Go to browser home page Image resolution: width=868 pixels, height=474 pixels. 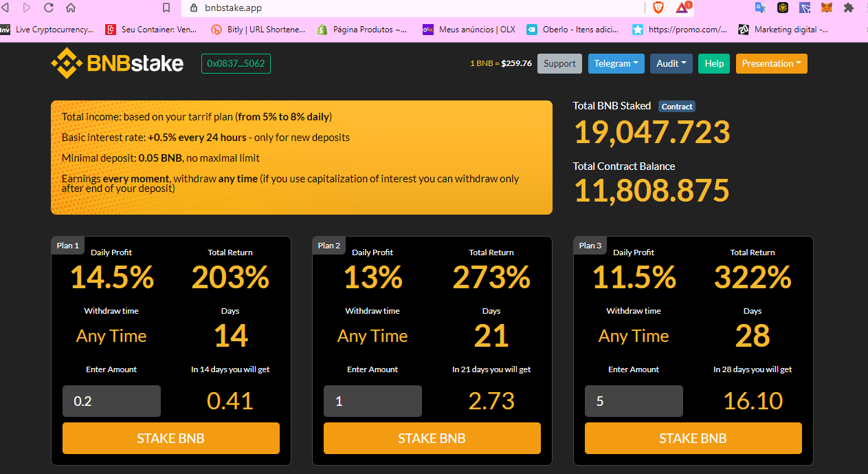(70, 8)
